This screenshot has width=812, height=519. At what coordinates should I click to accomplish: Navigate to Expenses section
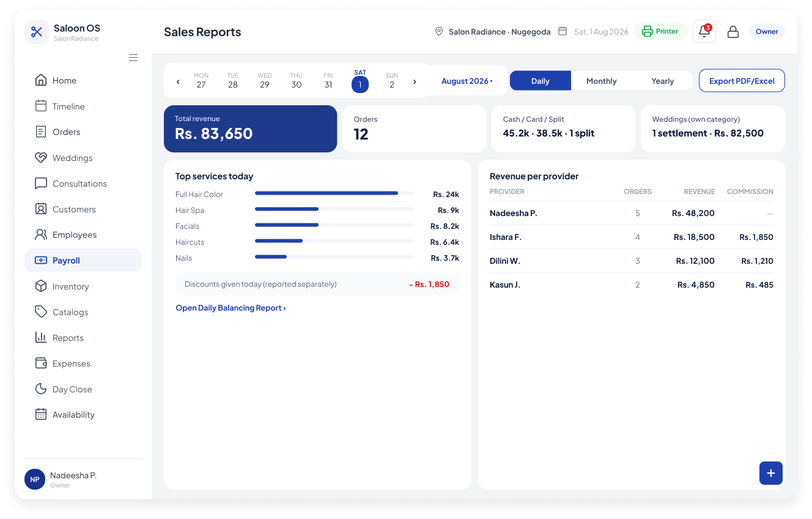(83, 363)
